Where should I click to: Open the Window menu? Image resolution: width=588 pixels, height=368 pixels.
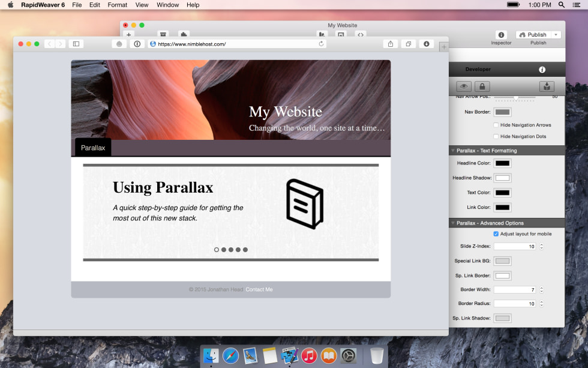click(x=167, y=5)
